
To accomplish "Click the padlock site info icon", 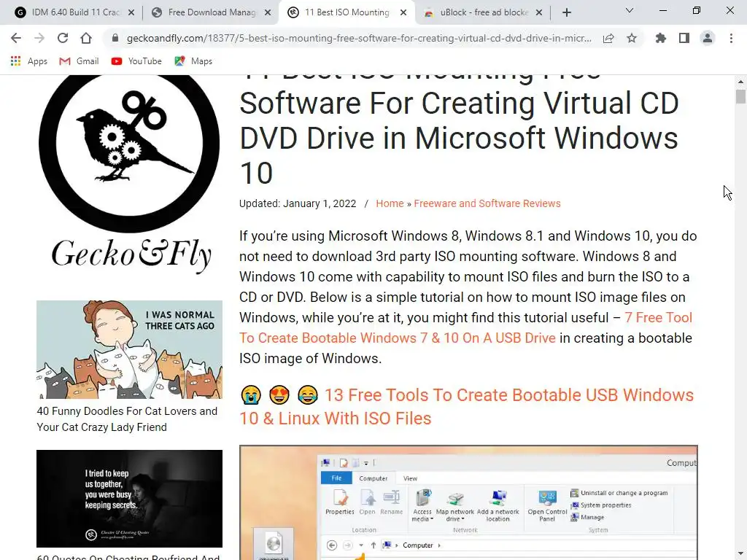I will click(115, 38).
